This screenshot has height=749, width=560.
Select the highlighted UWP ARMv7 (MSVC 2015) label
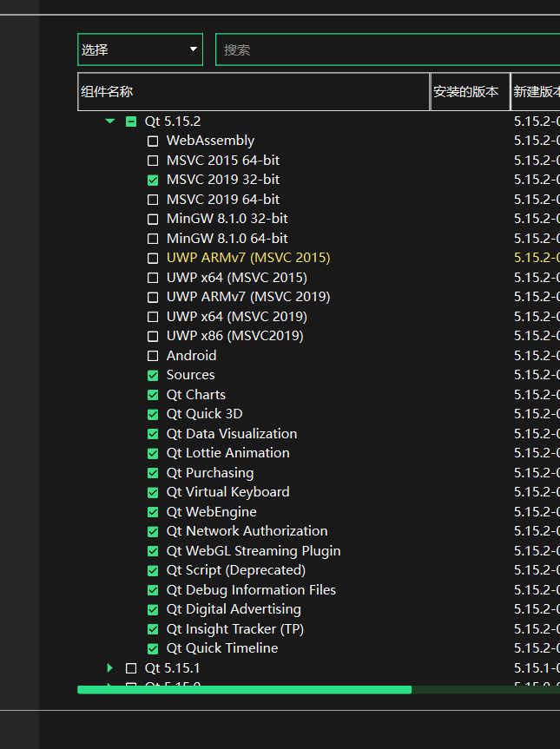point(248,258)
